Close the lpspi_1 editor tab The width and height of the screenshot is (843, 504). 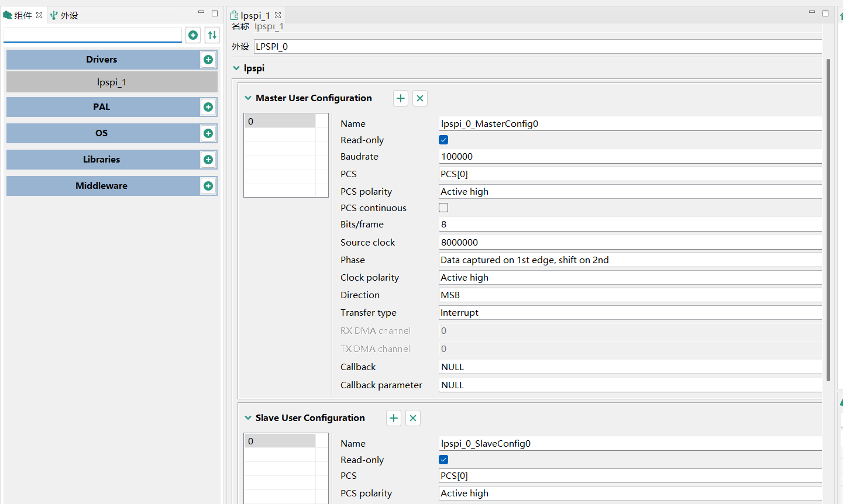click(278, 15)
